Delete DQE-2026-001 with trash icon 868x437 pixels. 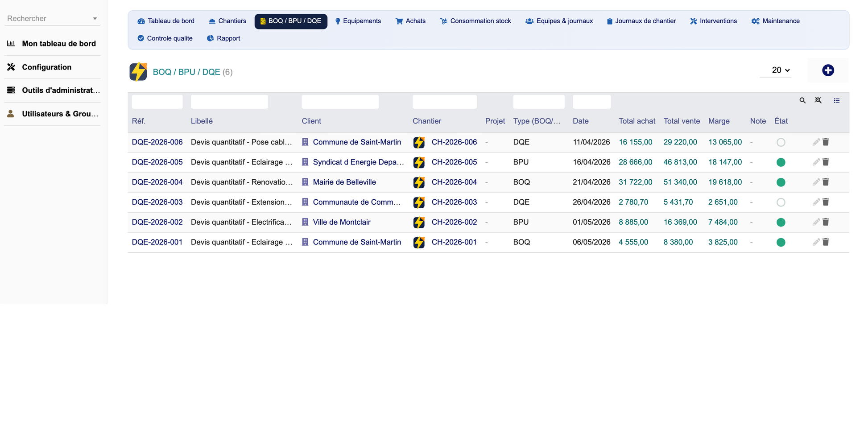[826, 242]
